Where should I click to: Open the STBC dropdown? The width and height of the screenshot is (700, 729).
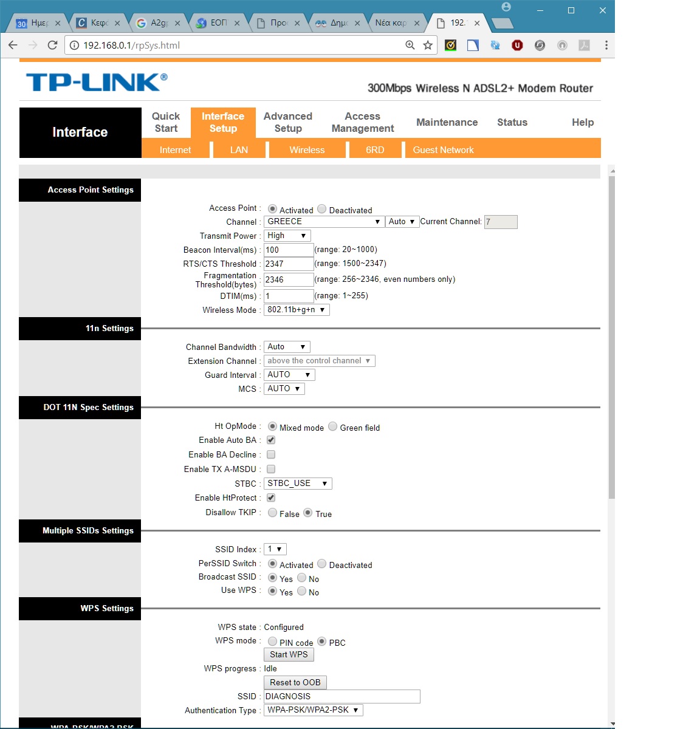298,484
